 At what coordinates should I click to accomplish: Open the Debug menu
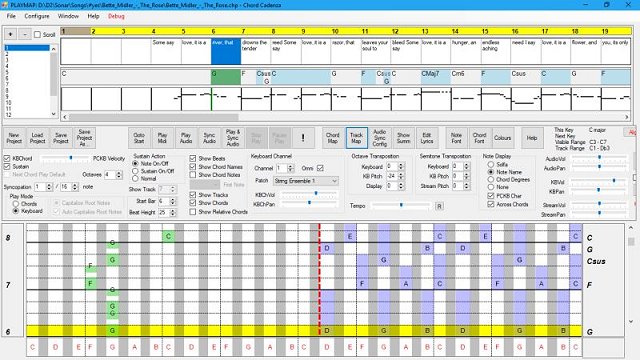coord(116,16)
